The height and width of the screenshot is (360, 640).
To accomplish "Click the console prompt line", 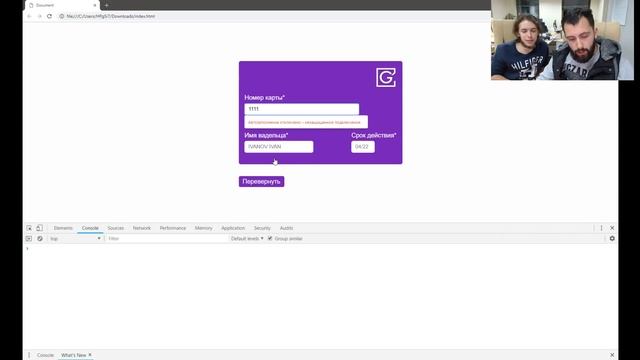I will [x=320, y=249].
